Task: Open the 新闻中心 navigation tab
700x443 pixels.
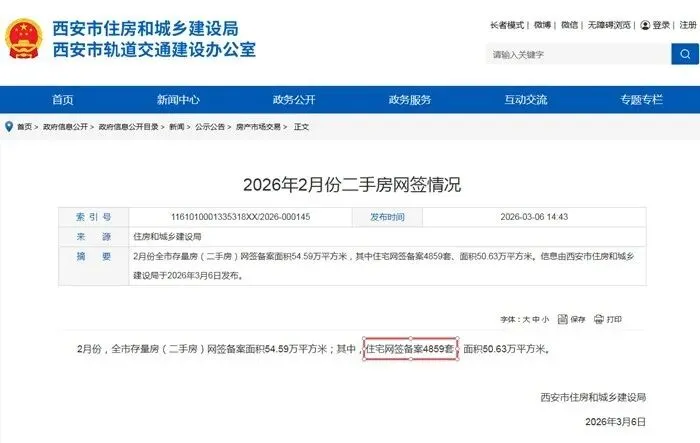Action: click(178, 100)
